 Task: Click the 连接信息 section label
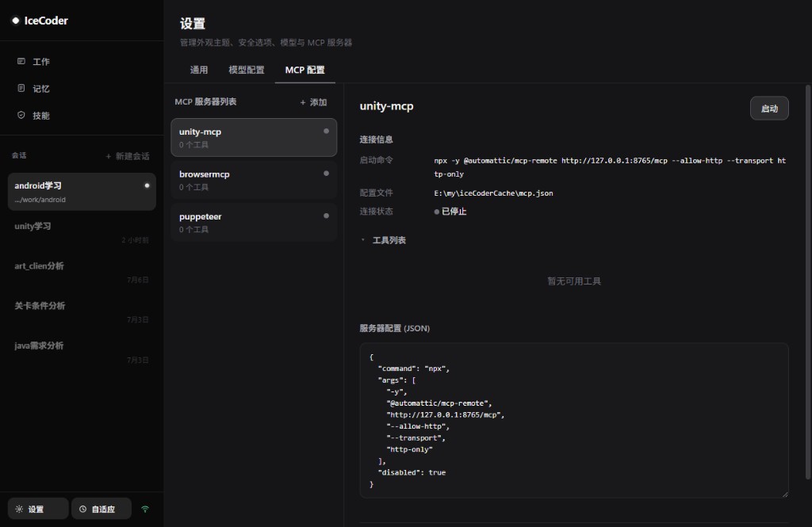(x=376, y=139)
